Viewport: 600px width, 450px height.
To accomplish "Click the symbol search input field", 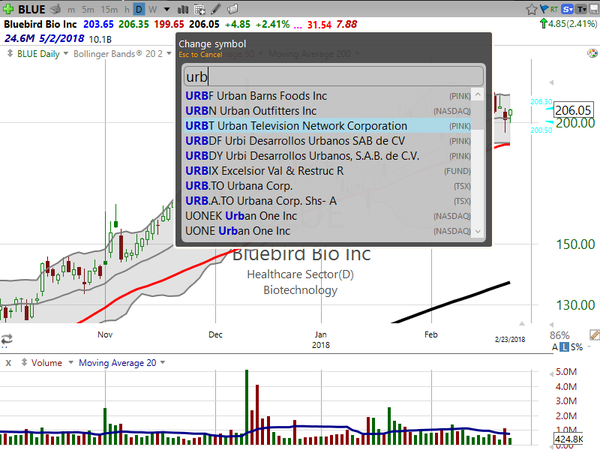I will point(333,77).
